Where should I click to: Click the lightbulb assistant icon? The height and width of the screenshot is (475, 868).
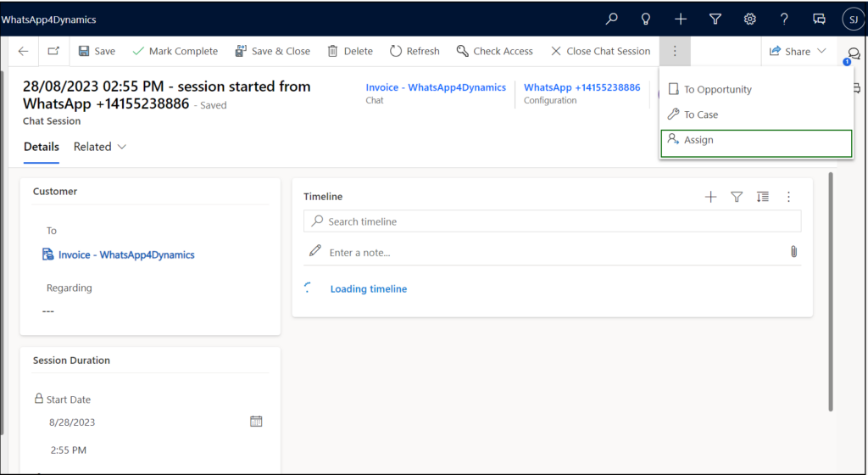[x=645, y=19]
